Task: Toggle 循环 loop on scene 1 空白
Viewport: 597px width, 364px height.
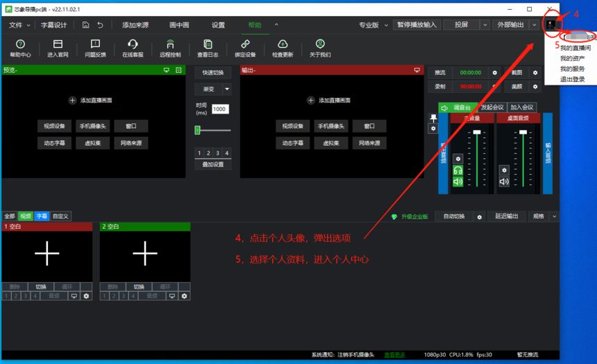Action: pyautogui.click(x=67, y=287)
